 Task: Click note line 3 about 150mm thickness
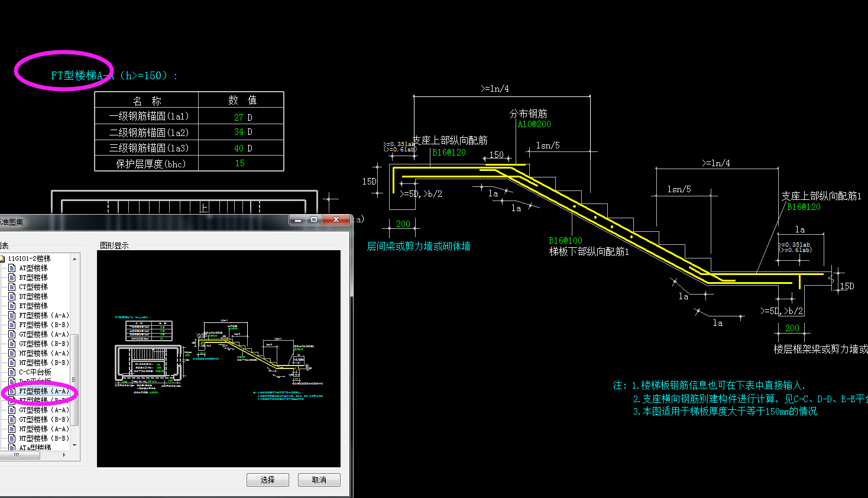point(725,411)
